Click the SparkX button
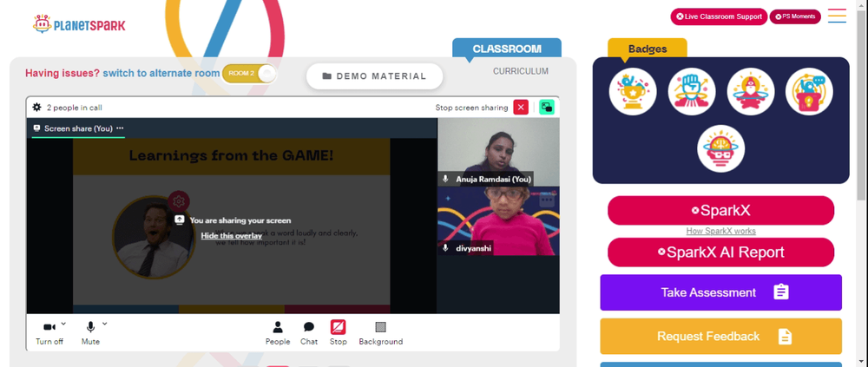 coord(720,210)
